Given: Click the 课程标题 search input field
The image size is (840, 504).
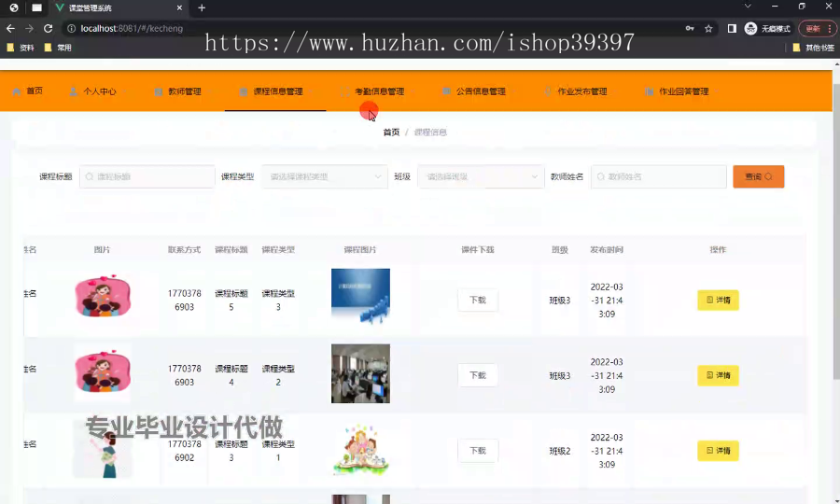Looking at the screenshot, I should [x=147, y=176].
